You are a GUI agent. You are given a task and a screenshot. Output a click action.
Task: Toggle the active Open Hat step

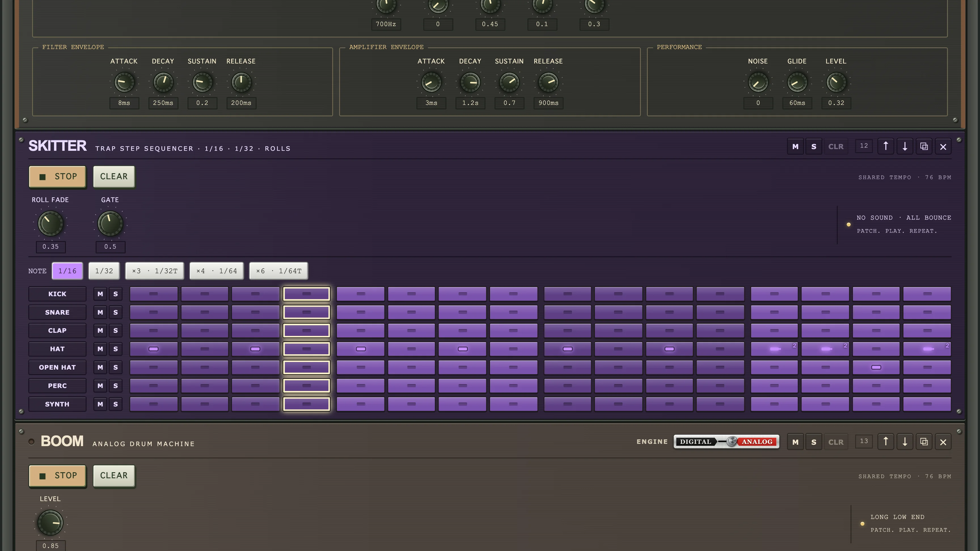click(x=876, y=367)
